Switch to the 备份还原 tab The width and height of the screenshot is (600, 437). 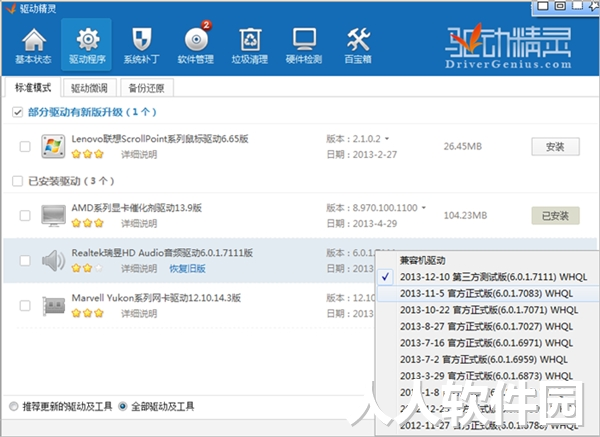coord(147,88)
